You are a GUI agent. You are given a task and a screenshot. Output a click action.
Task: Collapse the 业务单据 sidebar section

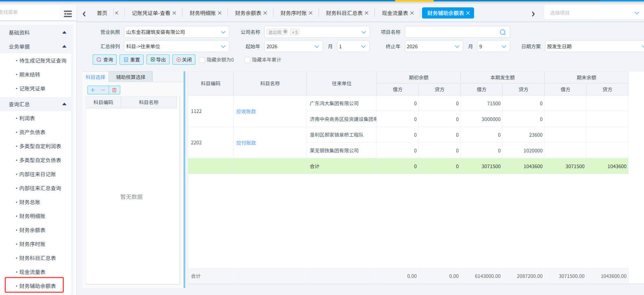[x=64, y=46]
